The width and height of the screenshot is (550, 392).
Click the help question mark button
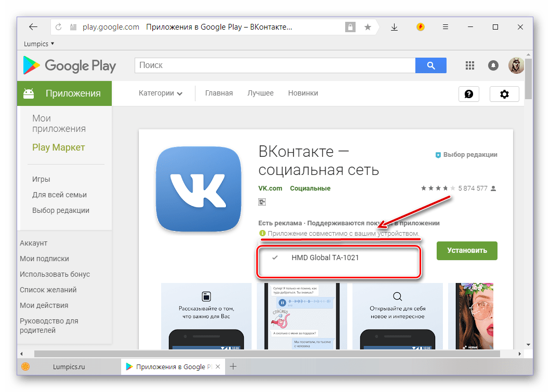[469, 94]
